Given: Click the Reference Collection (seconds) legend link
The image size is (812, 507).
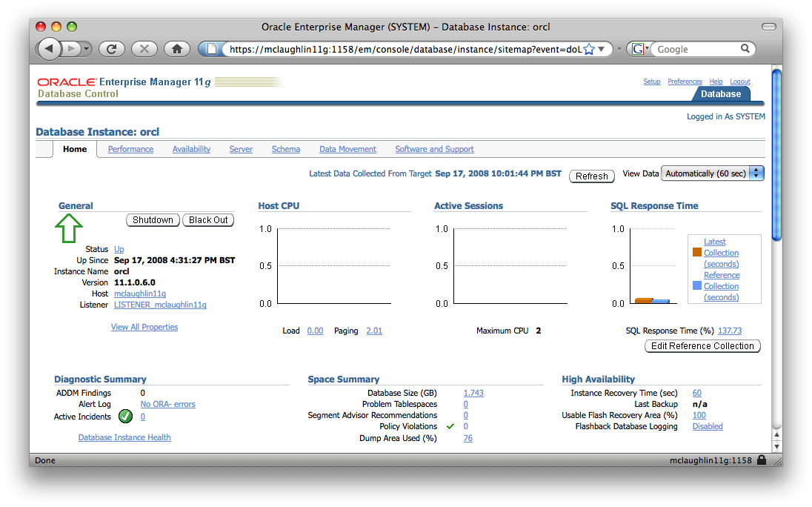Looking at the screenshot, I should 722,286.
